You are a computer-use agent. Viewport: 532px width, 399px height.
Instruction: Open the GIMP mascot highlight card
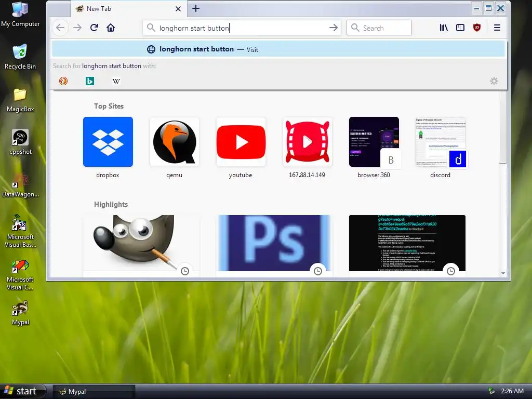[141, 243]
